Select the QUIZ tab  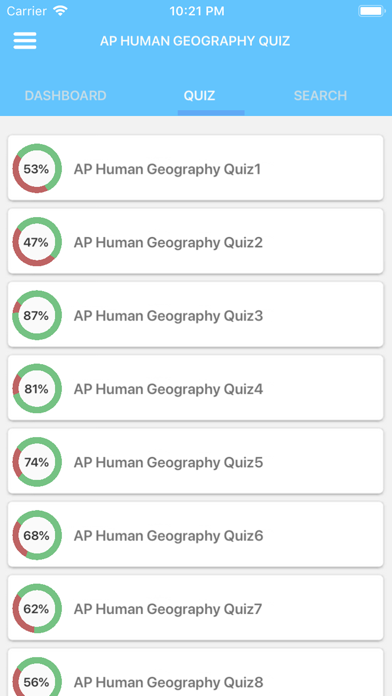[x=199, y=96]
